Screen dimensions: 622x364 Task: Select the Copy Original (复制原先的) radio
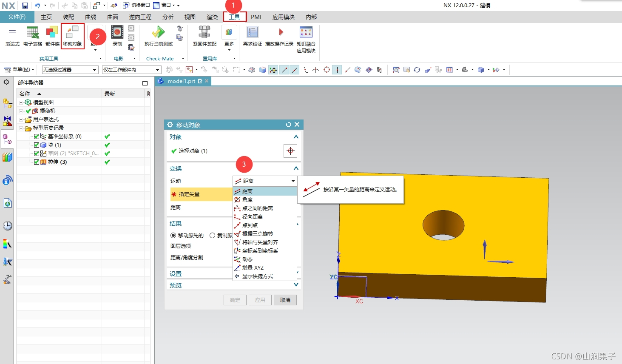212,235
